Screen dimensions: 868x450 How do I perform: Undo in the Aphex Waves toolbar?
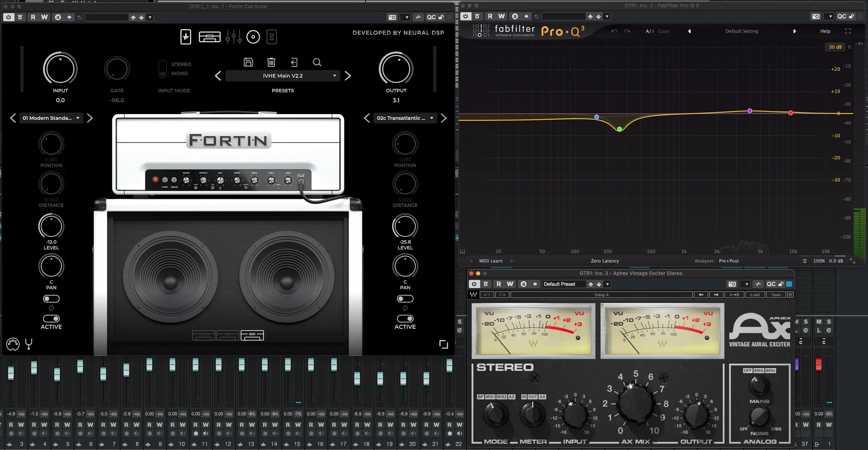tap(487, 295)
